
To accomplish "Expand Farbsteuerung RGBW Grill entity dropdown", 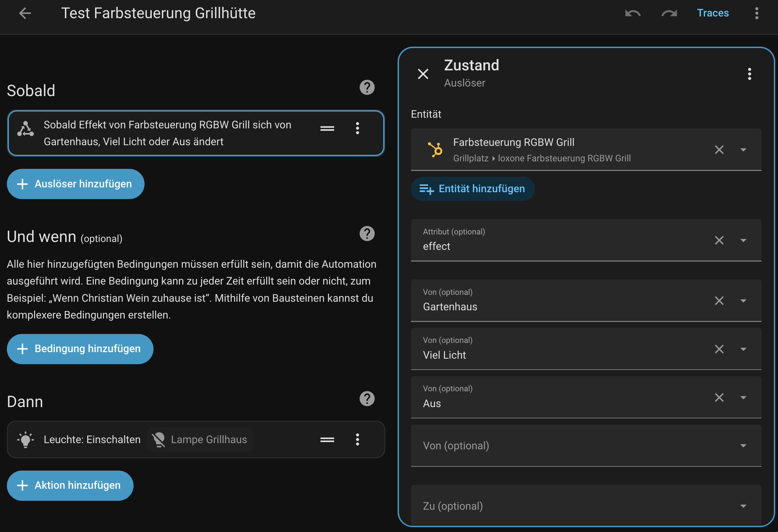I will 743,150.
